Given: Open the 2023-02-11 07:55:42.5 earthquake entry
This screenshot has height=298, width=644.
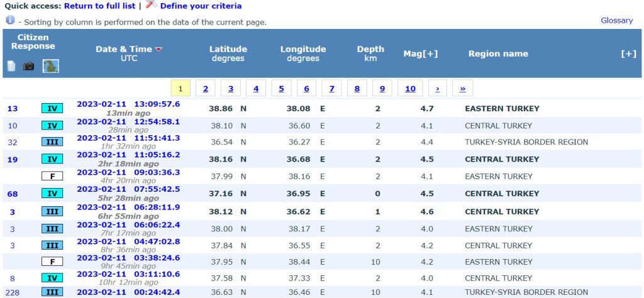Looking at the screenshot, I should click(128, 189).
